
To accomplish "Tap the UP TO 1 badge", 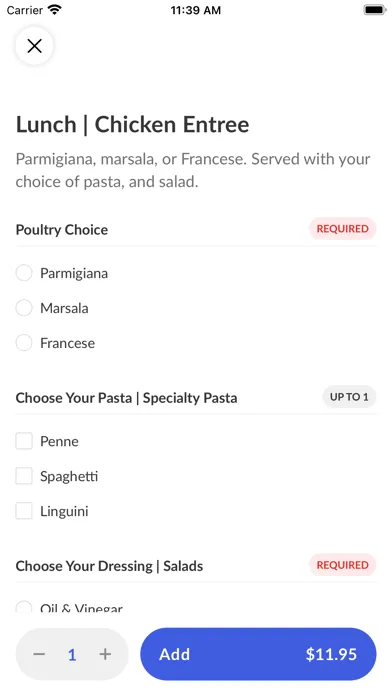I will 349,397.
